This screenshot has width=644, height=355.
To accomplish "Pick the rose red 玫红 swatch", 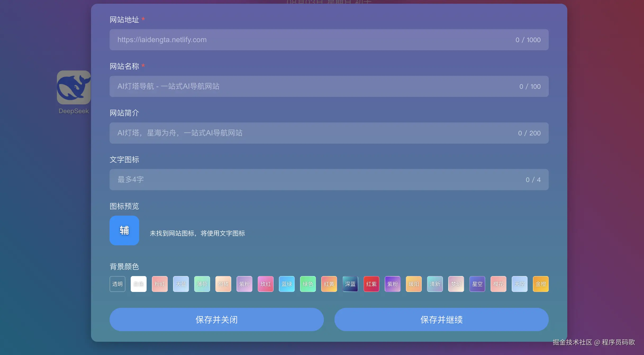I will tap(265, 284).
